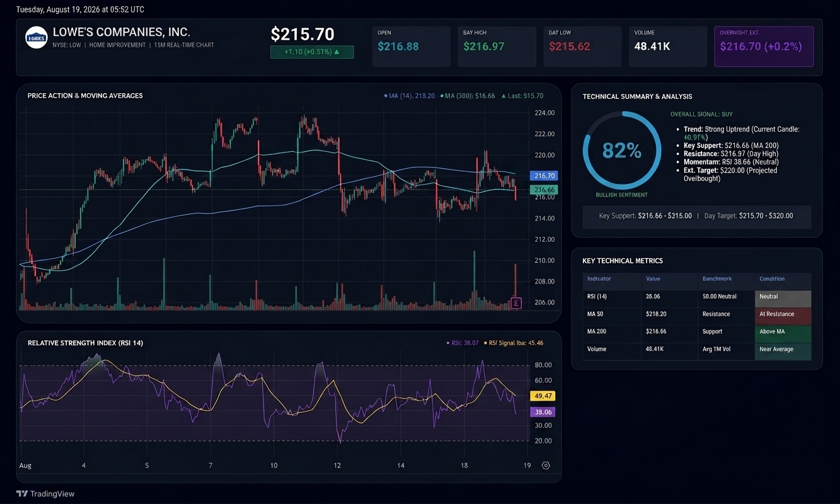Click the TradingView logo
840x504 pixels.
click(x=45, y=494)
